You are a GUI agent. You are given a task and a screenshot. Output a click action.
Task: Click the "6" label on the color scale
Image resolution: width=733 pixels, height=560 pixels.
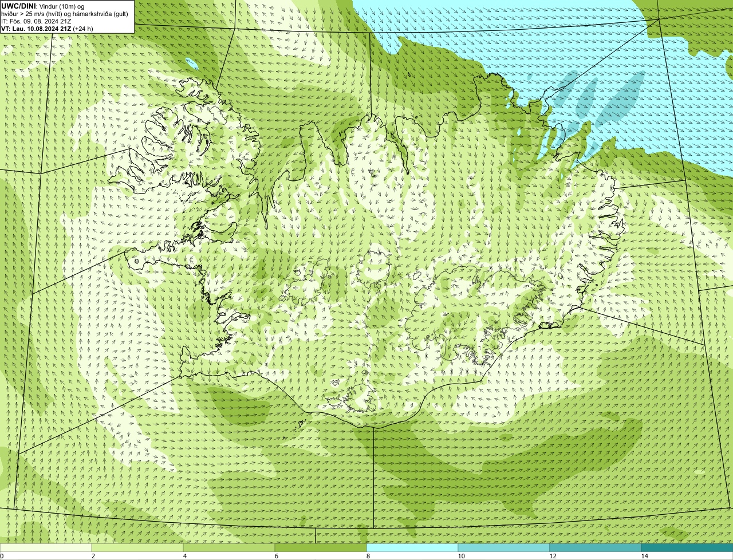[x=277, y=556]
